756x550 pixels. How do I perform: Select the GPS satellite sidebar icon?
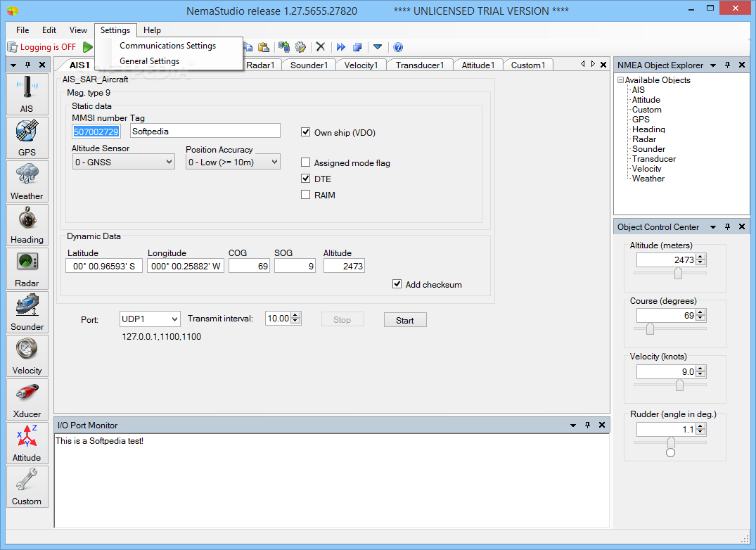[x=27, y=138]
